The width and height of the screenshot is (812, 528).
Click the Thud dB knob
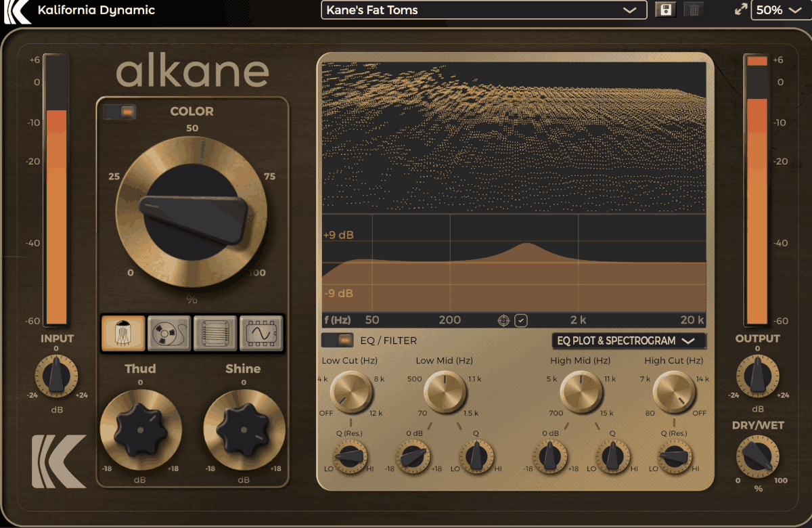click(x=140, y=429)
